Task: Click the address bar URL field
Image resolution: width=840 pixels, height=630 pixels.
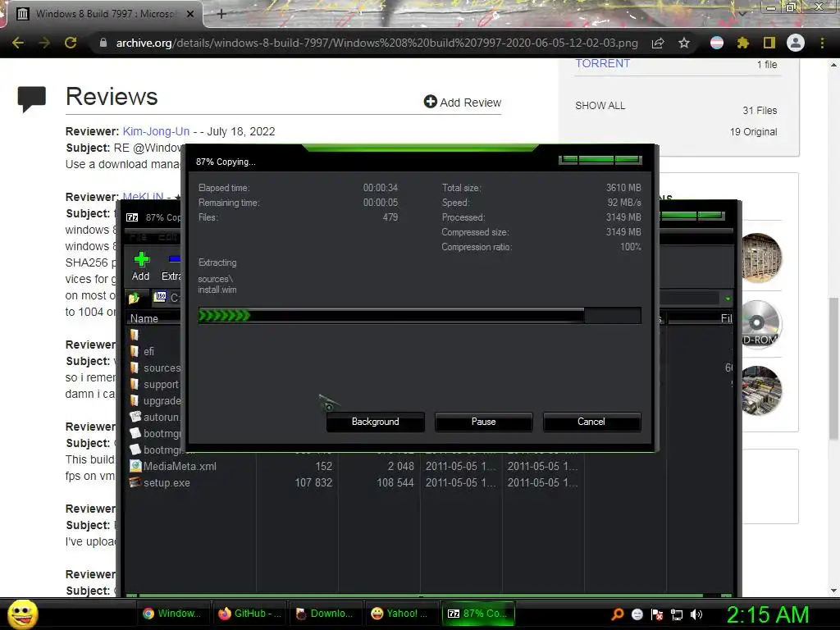Action: (377, 43)
